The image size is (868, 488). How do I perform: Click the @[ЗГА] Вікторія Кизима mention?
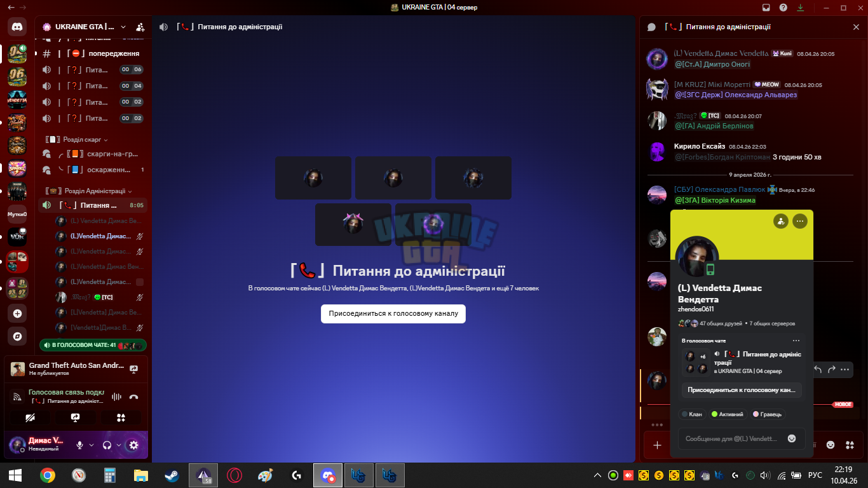pyautogui.click(x=715, y=200)
